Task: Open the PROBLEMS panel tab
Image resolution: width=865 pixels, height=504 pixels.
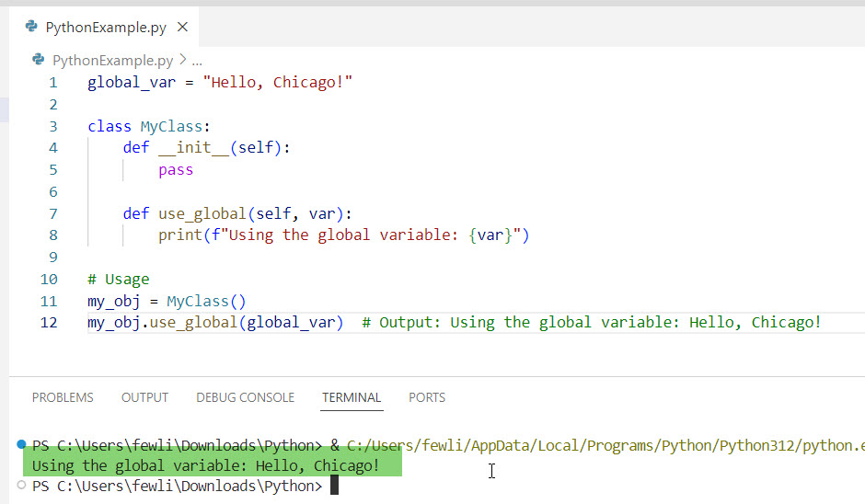Action: click(63, 397)
